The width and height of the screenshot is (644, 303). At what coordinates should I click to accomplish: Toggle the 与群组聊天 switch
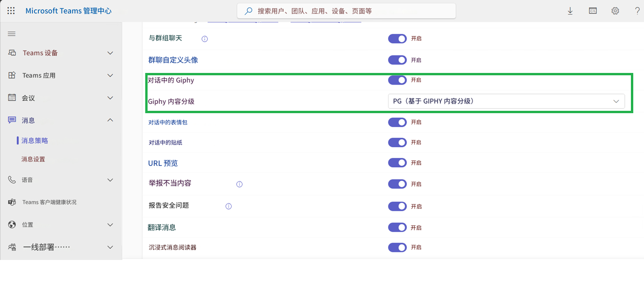coord(397,38)
